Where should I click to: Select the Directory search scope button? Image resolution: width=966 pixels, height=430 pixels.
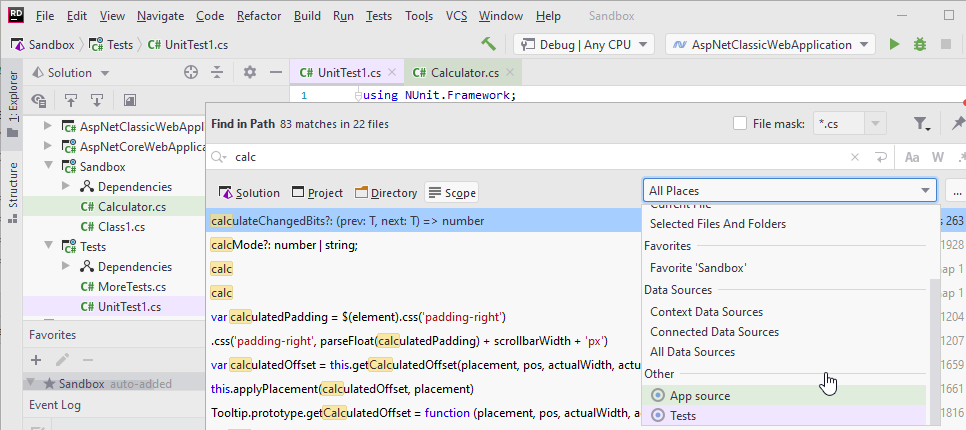386,193
